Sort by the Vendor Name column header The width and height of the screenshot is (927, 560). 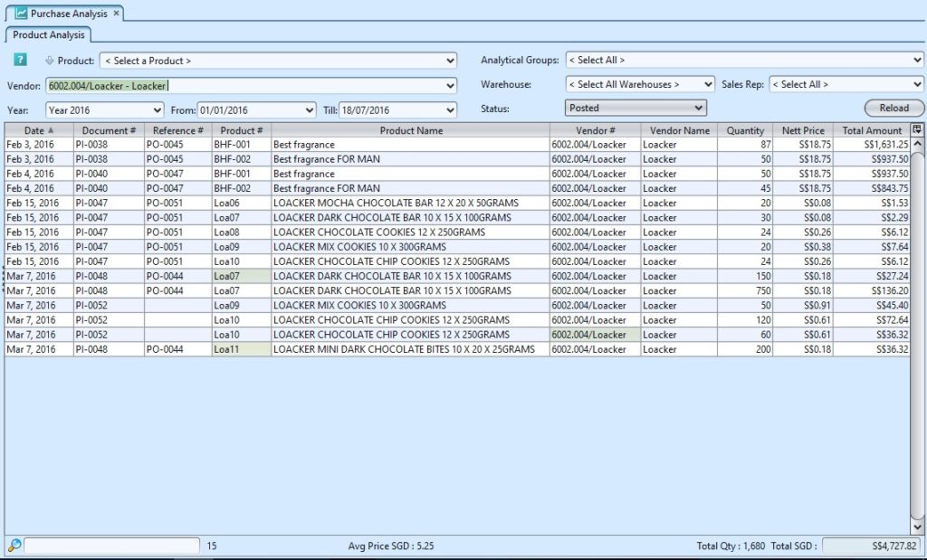pyautogui.click(x=679, y=130)
